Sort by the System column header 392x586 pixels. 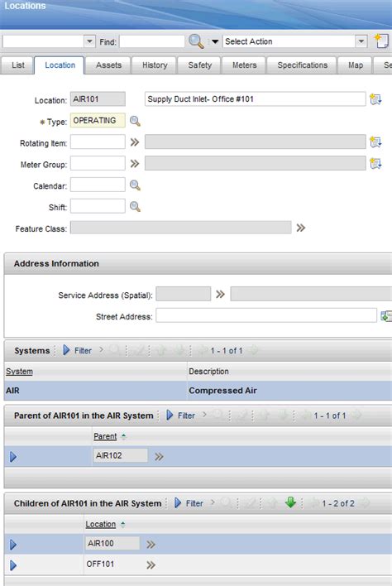point(19,371)
